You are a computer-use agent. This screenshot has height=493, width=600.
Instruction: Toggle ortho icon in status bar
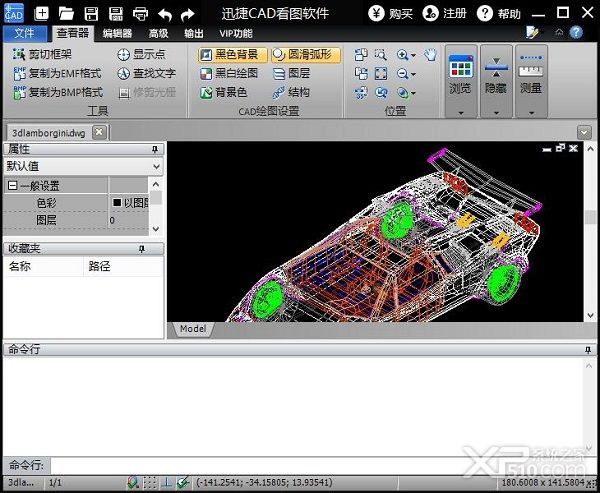(166, 482)
